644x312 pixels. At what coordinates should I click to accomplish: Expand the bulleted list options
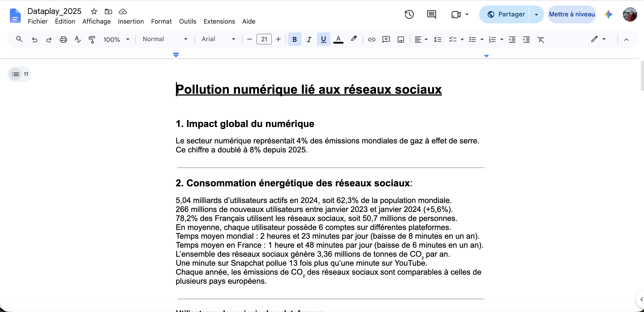pyautogui.click(x=482, y=39)
